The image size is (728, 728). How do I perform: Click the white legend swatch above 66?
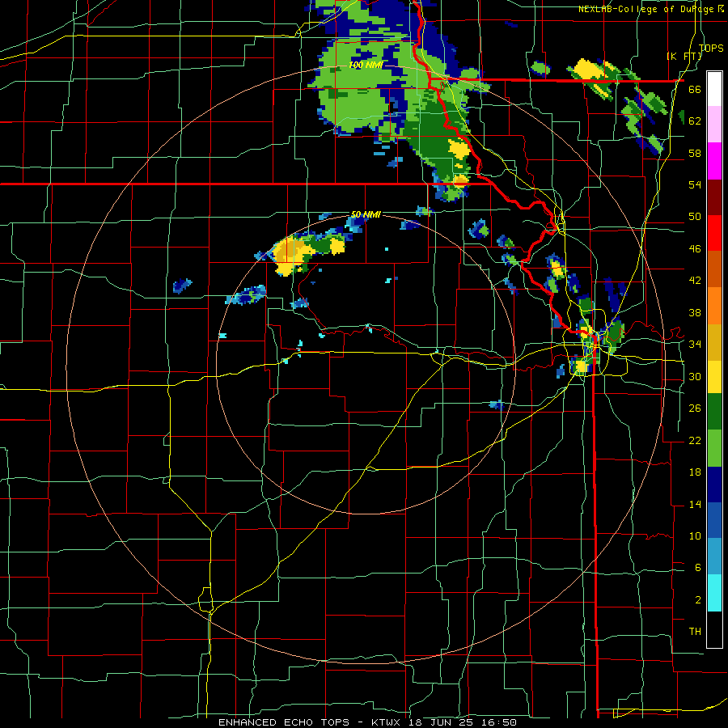tap(714, 89)
